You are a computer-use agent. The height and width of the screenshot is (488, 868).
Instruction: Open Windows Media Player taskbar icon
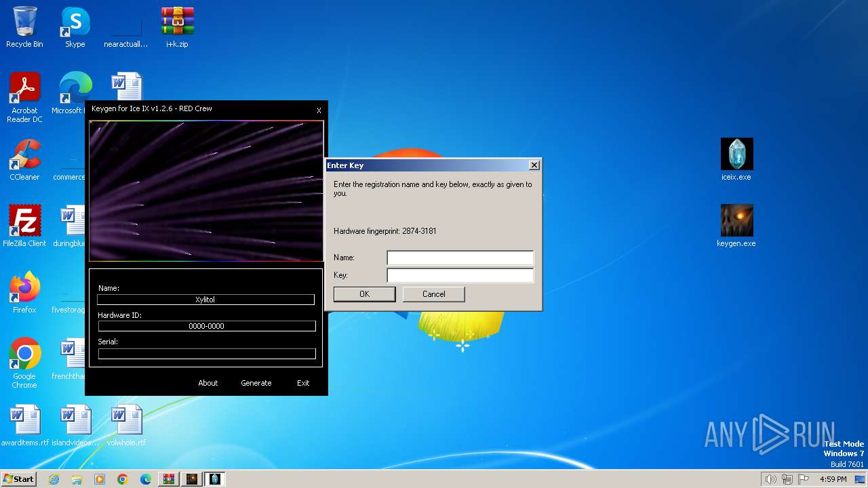click(100, 479)
